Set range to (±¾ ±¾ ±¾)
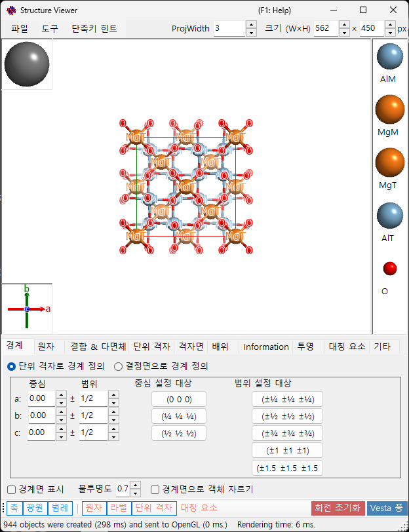 tap(287, 433)
